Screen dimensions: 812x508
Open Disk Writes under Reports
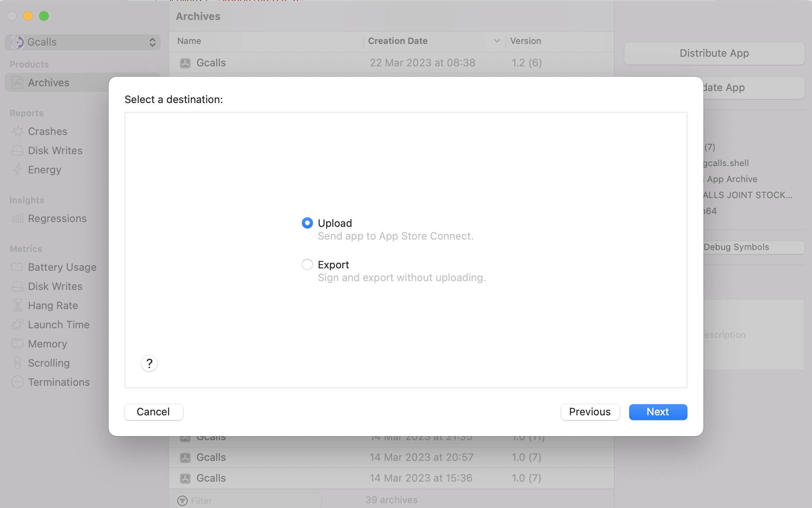(x=55, y=151)
